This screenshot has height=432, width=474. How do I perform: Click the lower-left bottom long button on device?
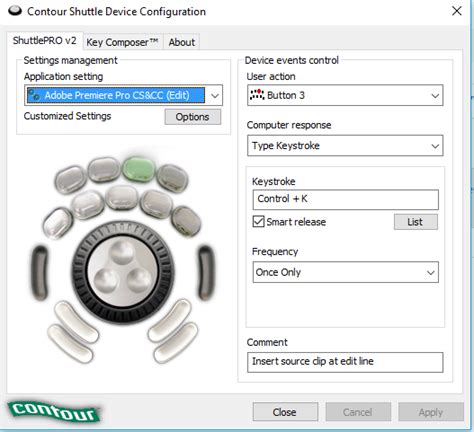(x=70, y=343)
